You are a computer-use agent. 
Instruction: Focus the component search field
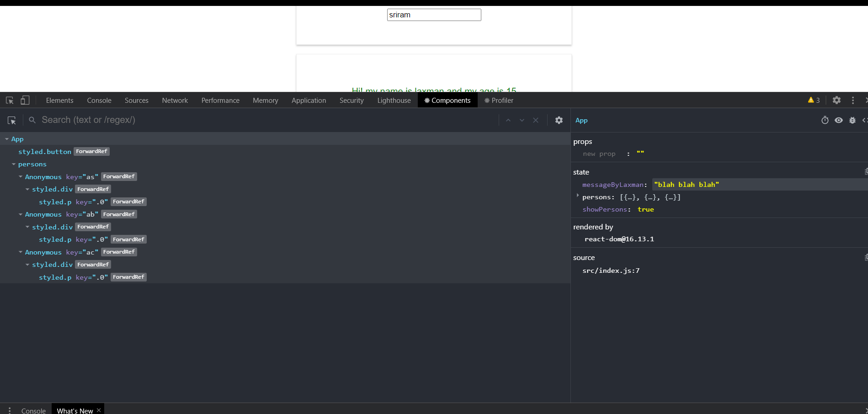click(267, 120)
